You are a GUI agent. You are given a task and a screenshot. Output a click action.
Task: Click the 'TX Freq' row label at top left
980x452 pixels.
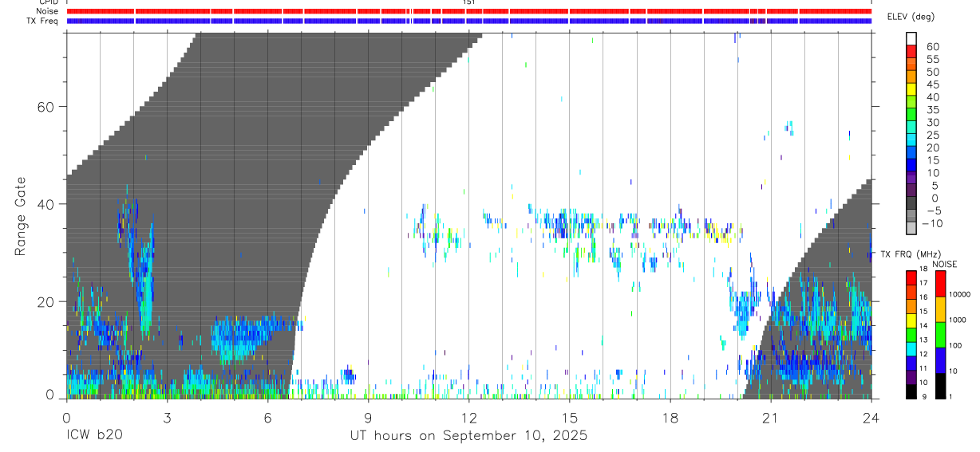(41, 21)
